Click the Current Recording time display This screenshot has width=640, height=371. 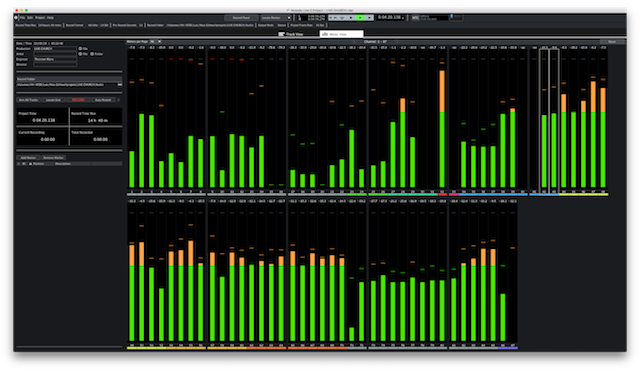(42, 136)
